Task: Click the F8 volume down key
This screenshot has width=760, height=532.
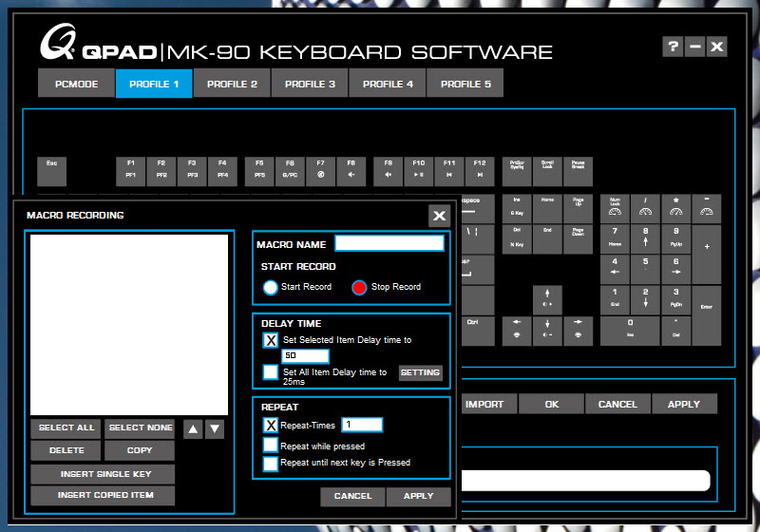Action: click(351, 172)
